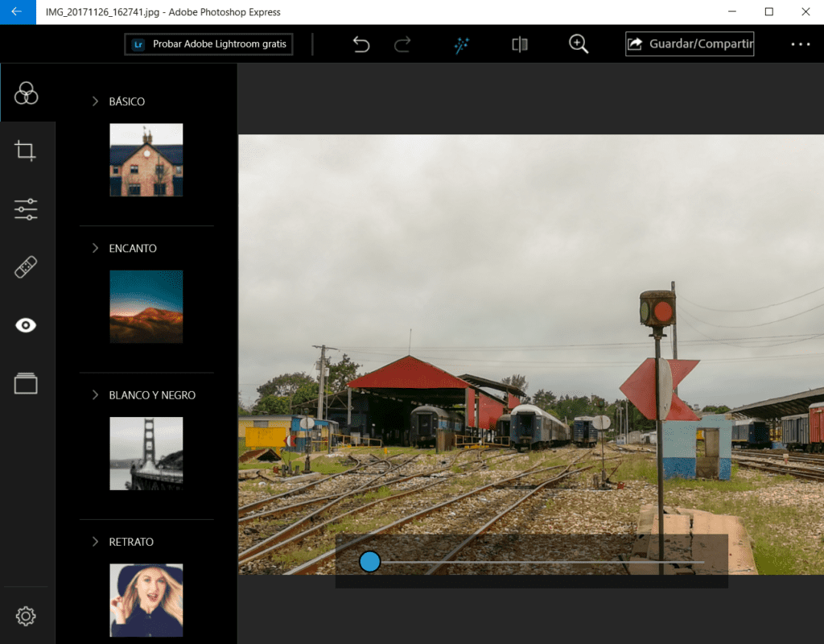Screen dimensions: 824x644
Task: Expand the BÁSICO looks category
Action: (x=95, y=101)
